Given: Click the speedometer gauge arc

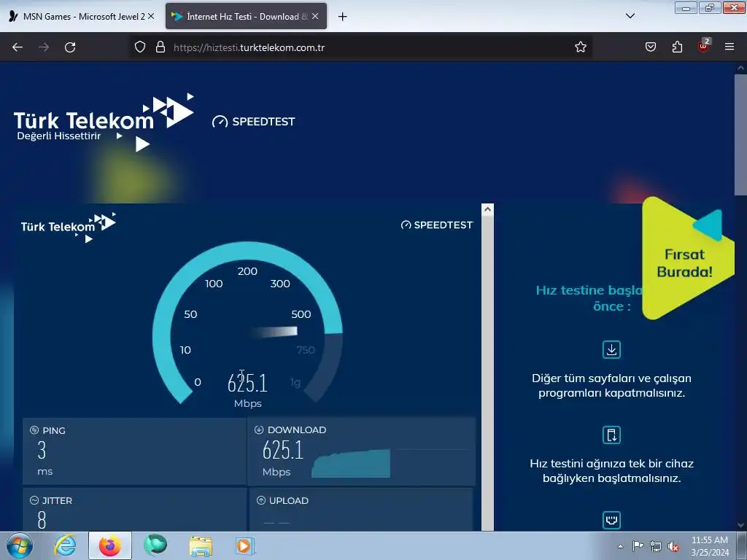Looking at the screenshot, I should pos(247,323).
